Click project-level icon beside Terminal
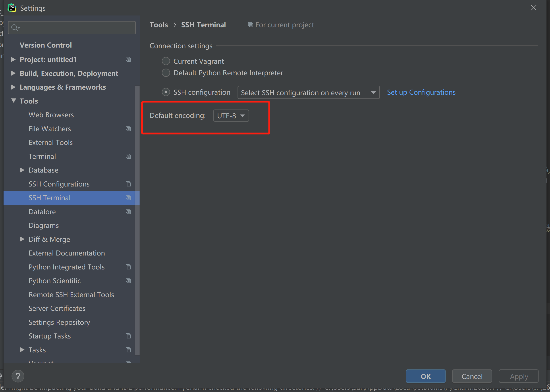The image size is (550, 392). pyautogui.click(x=128, y=156)
